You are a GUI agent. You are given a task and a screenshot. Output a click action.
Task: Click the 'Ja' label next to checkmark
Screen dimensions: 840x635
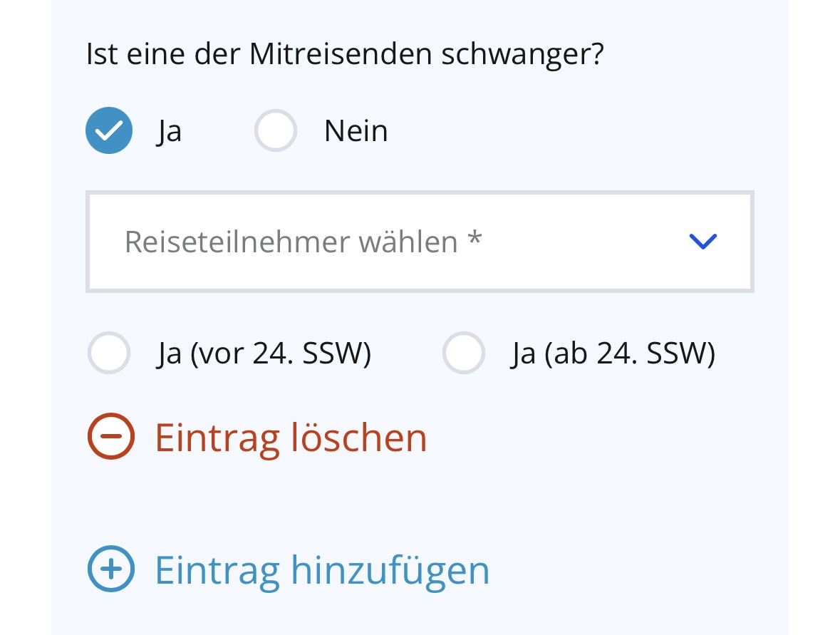169,132
